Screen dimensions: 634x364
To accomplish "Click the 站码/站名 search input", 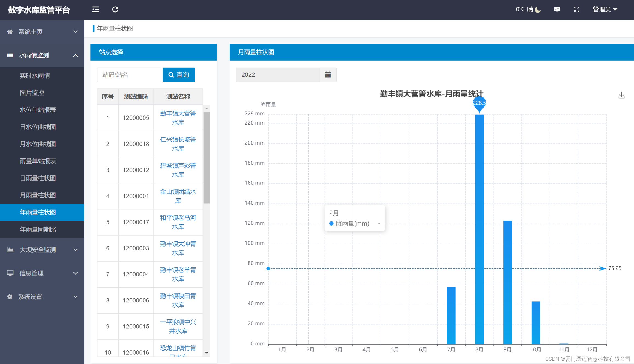I will click(x=129, y=75).
